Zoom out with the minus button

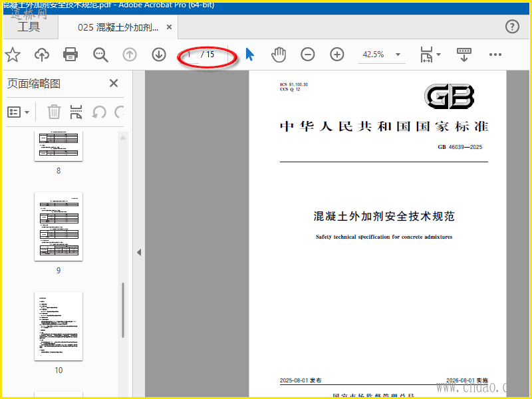click(x=308, y=55)
